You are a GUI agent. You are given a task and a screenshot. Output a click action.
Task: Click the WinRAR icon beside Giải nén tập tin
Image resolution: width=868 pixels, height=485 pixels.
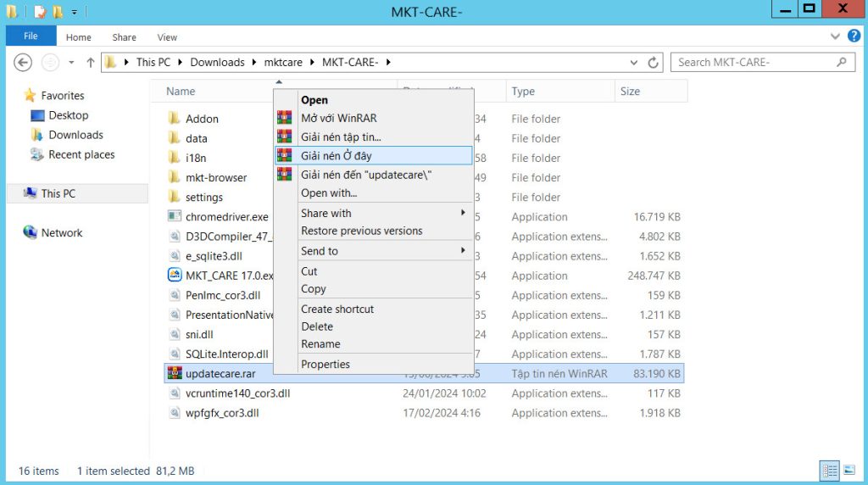[x=285, y=137]
